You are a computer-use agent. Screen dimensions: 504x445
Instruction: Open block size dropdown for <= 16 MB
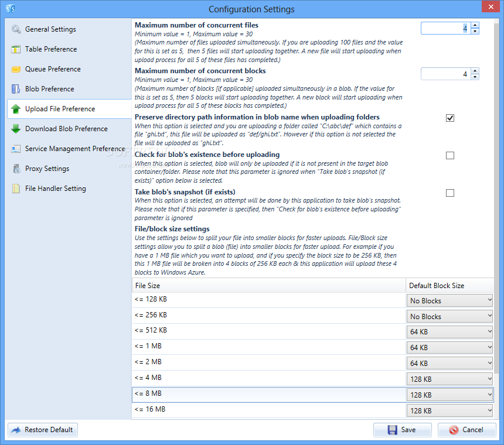point(449,410)
